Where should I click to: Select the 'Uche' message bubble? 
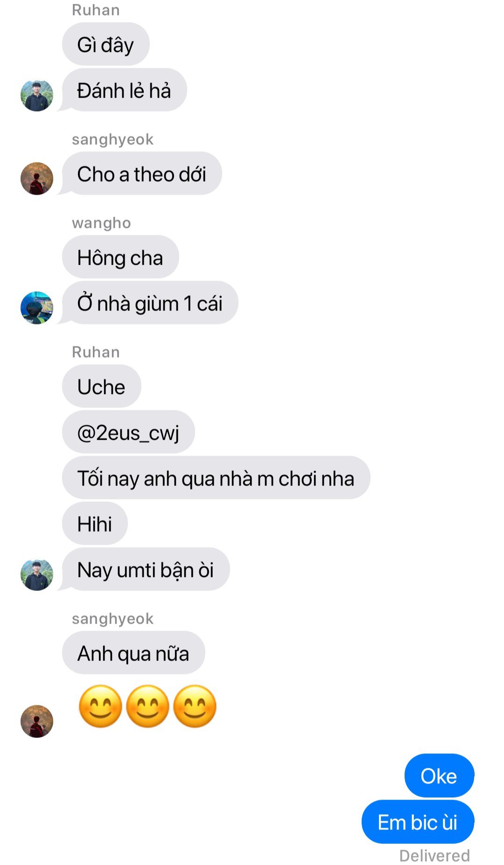(101, 387)
